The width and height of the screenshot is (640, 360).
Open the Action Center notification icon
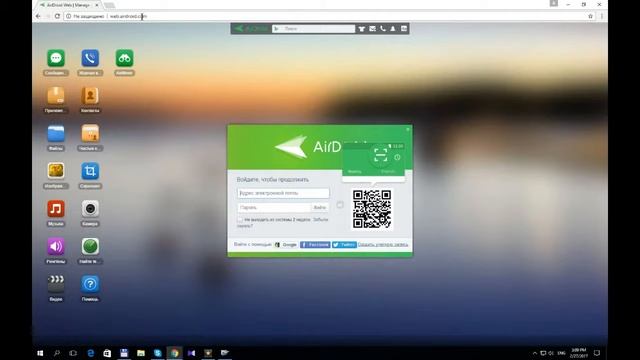coord(597,353)
